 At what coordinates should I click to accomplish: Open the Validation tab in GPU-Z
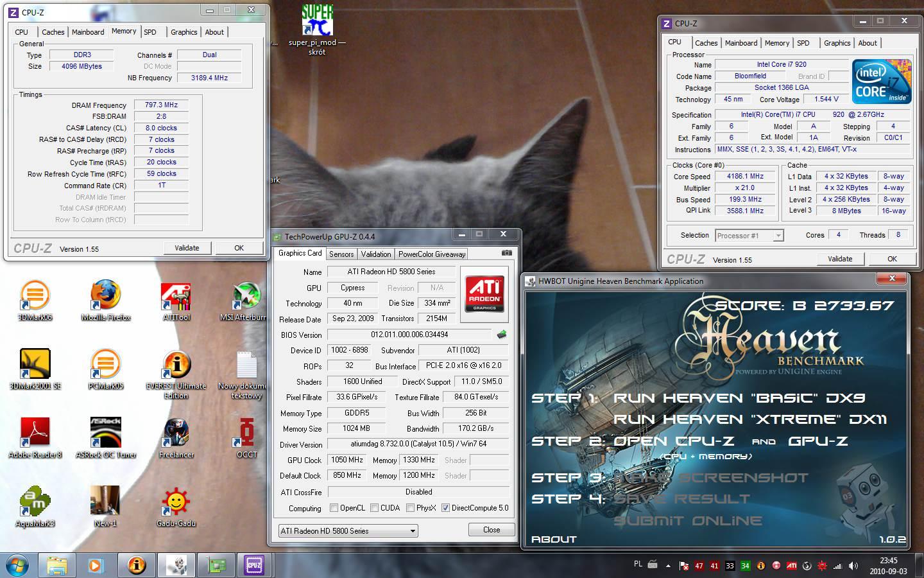point(376,254)
